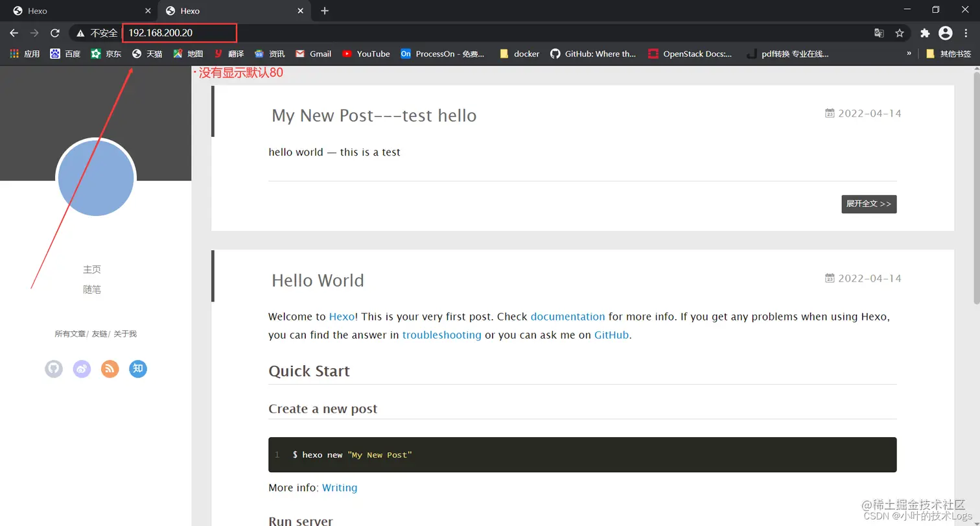This screenshot has height=526, width=980.
Task: Open the Hello World post title
Action: coord(318,280)
